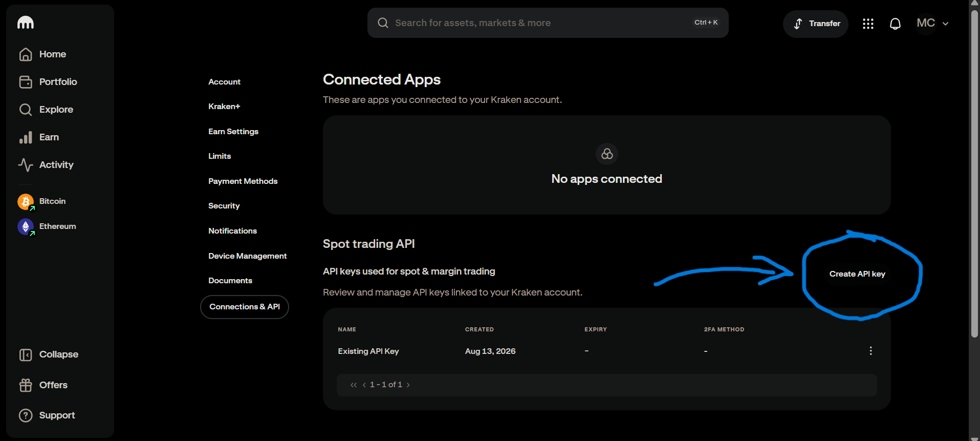The height and width of the screenshot is (441, 980).
Task: Click the CREATED column header
Action: (480, 329)
